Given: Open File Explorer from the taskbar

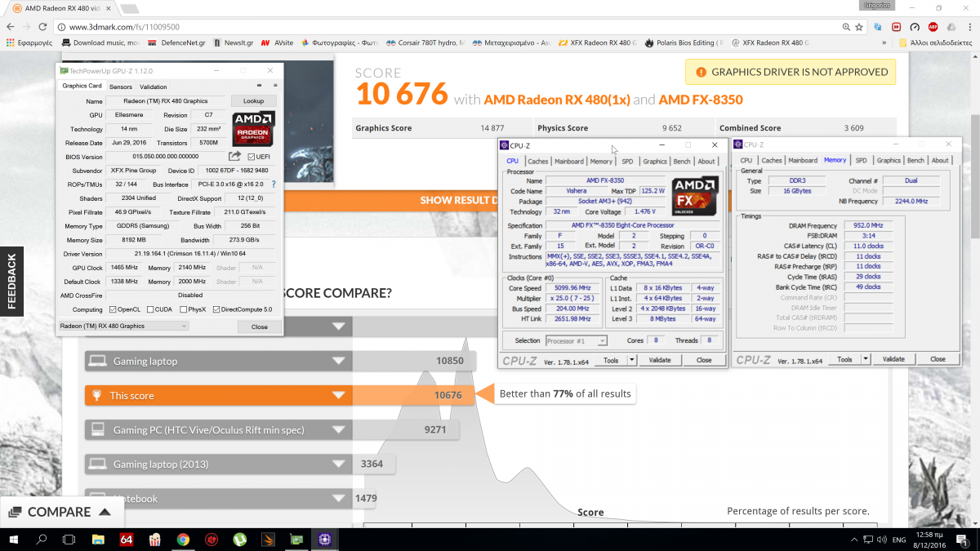Looking at the screenshot, I should click(x=98, y=540).
